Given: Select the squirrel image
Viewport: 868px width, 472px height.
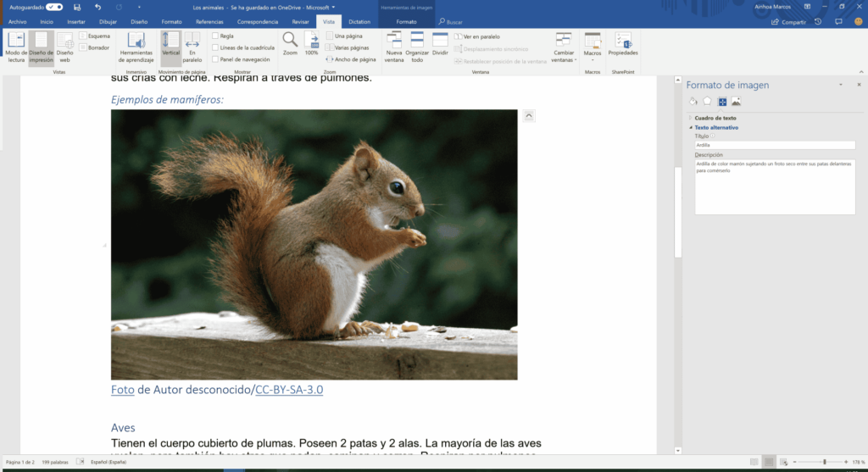Looking at the screenshot, I should click(x=314, y=244).
